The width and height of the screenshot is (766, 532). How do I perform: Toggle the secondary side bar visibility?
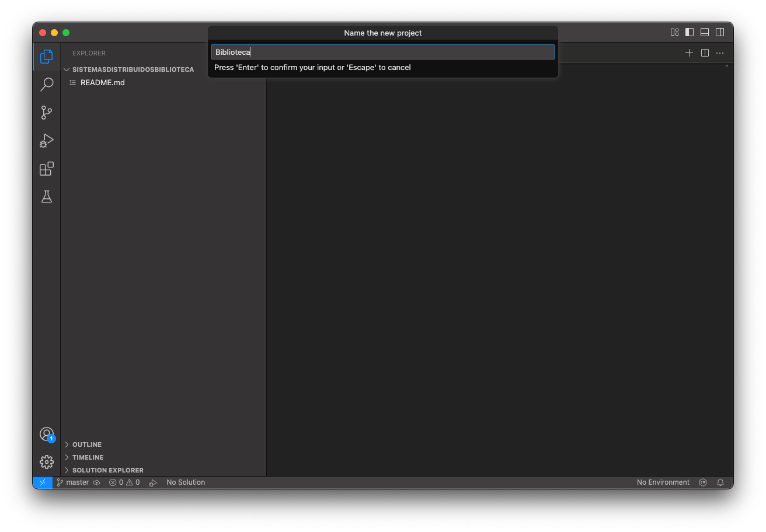point(720,33)
